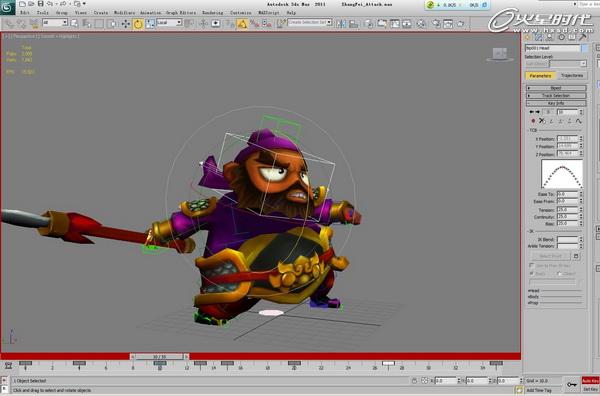Click the Set Keys key icon
The width and height of the screenshot is (600, 396).
[572, 384]
